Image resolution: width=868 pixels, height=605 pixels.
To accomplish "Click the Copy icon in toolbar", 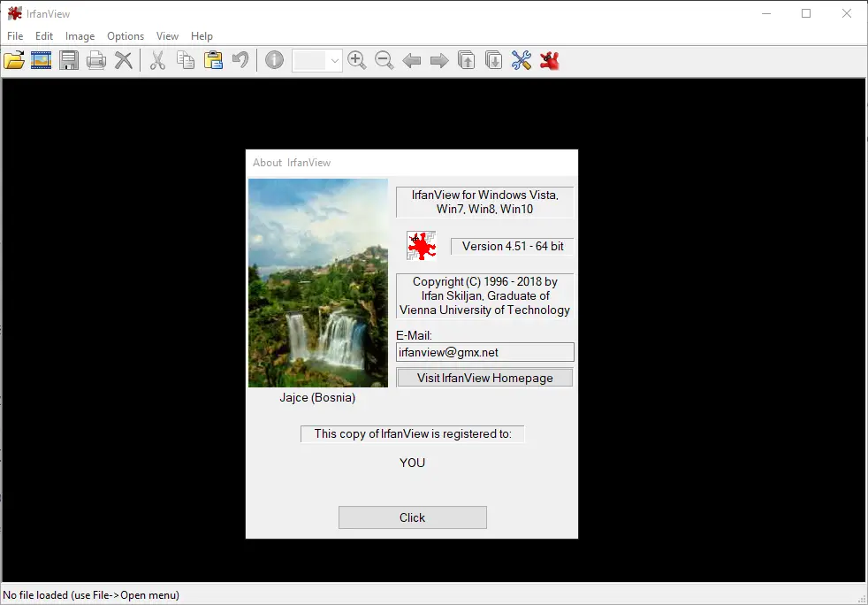I will (x=186, y=60).
